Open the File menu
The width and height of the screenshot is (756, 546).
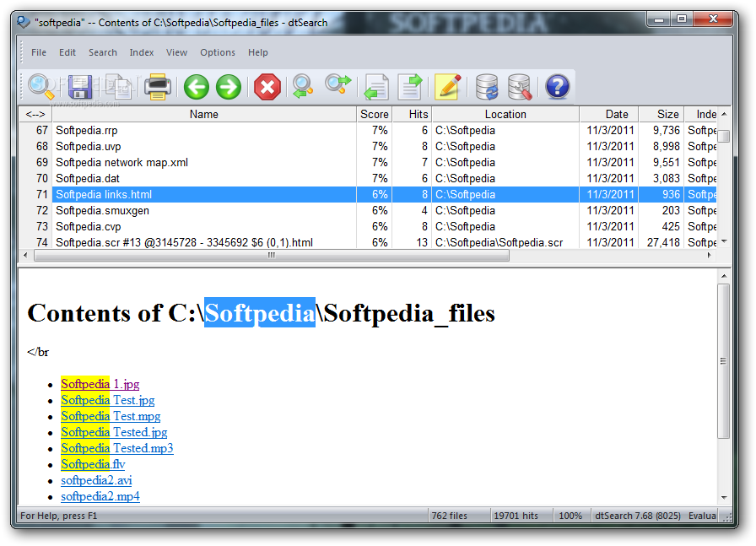tap(39, 52)
